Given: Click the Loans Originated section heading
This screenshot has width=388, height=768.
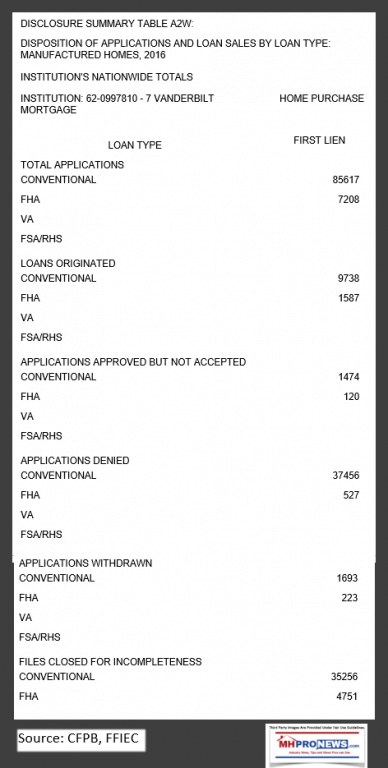Looking at the screenshot, I should tap(68, 264).
